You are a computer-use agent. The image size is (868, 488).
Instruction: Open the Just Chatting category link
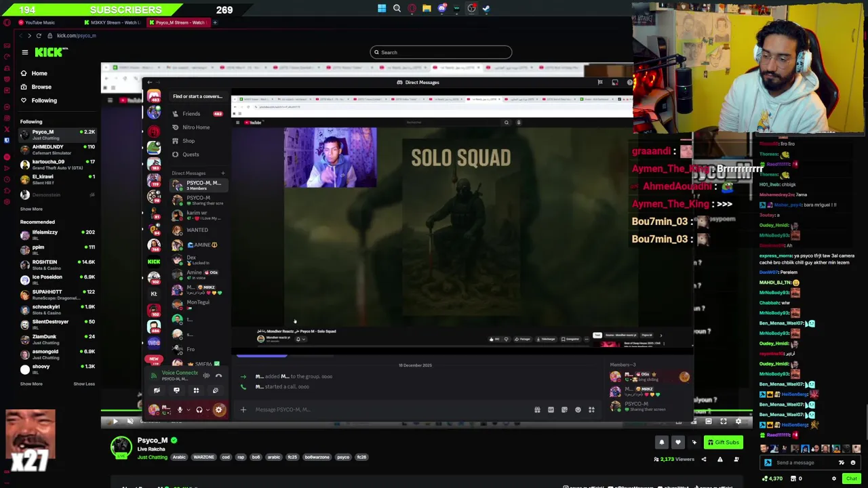pyautogui.click(x=152, y=457)
